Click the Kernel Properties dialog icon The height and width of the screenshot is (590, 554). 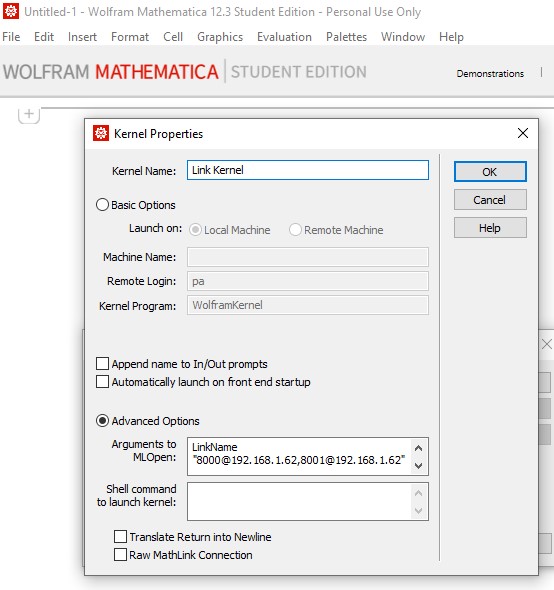point(101,133)
